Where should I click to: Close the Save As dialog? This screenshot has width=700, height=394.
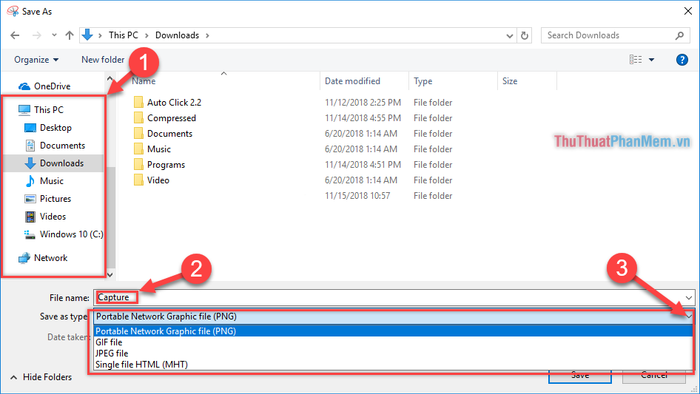pos(688,11)
